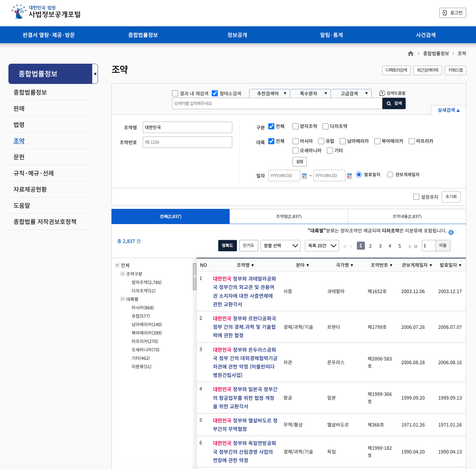The height and width of the screenshot is (469, 476).
Task: Uncheck 형태소검색 checkbox
Action: [215, 93]
